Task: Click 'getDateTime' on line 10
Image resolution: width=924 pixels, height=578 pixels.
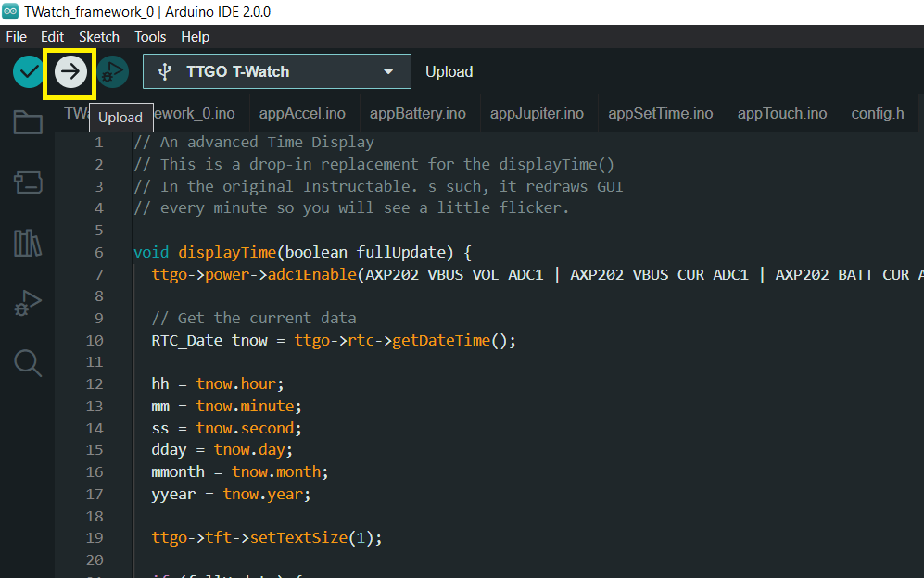Action: pos(441,341)
